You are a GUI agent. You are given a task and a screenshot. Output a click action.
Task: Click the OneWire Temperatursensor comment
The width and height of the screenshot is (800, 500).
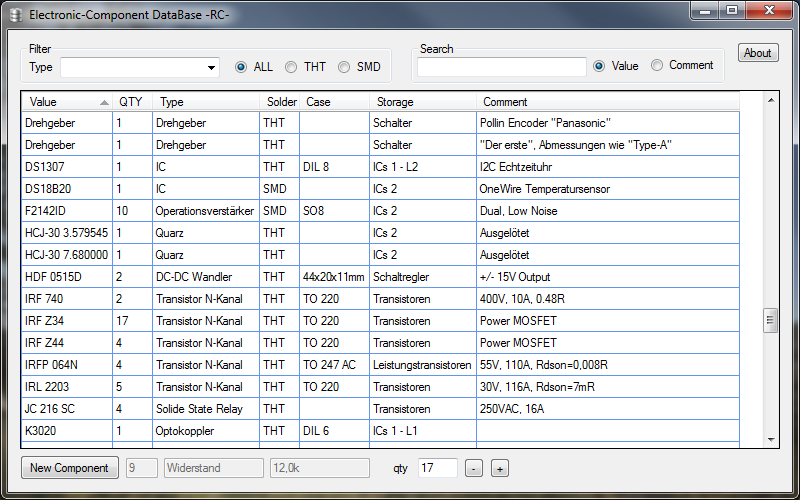pyautogui.click(x=608, y=189)
